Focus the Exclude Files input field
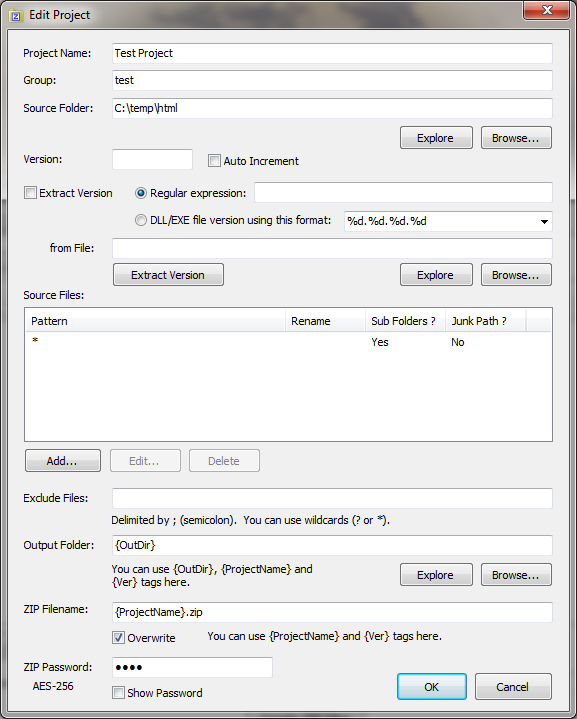Image resolution: width=577 pixels, height=719 pixels. coord(332,498)
